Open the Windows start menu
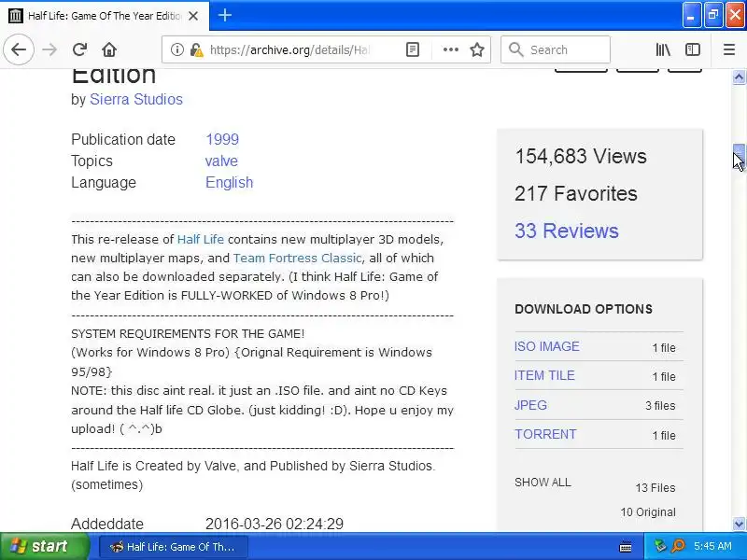This screenshot has width=747, height=560. [44, 546]
